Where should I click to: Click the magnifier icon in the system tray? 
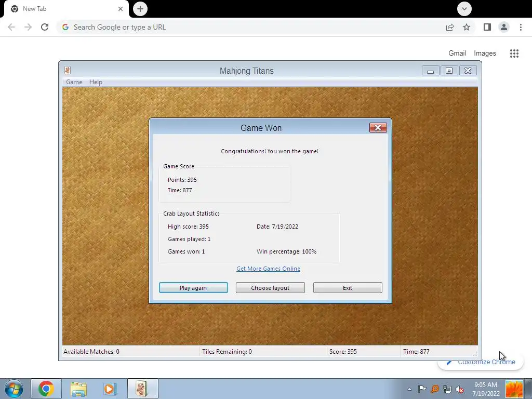coord(435,389)
